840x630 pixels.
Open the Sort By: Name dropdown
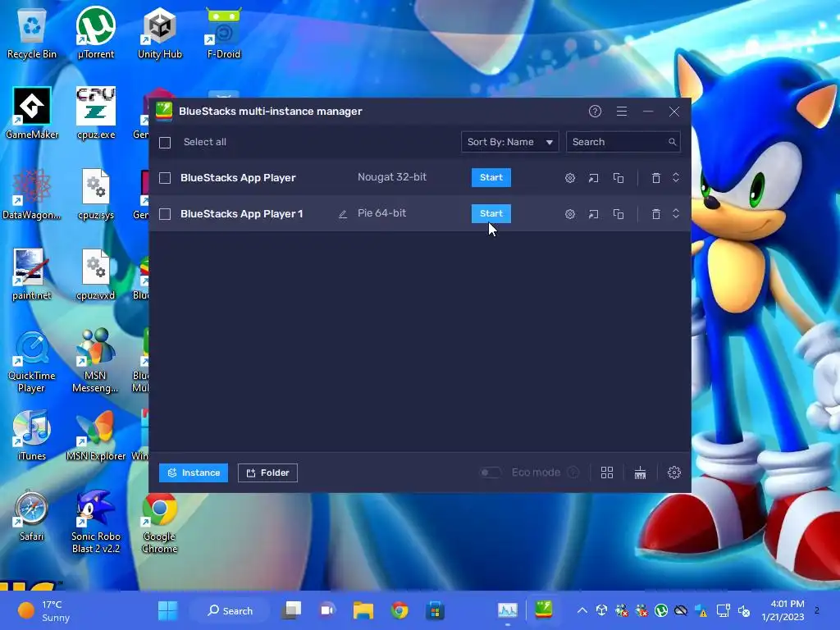(x=509, y=142)
